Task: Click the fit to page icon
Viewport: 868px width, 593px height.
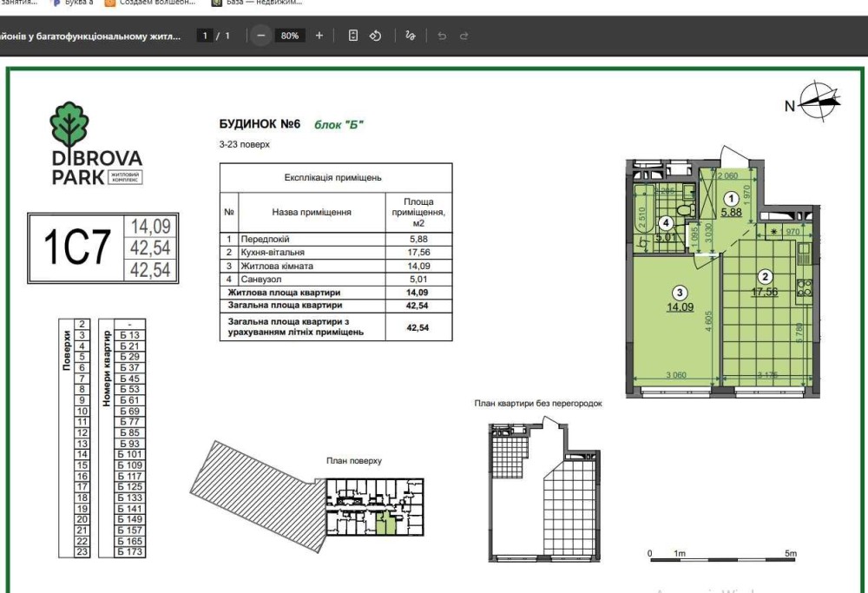Action: coord(353,36)
